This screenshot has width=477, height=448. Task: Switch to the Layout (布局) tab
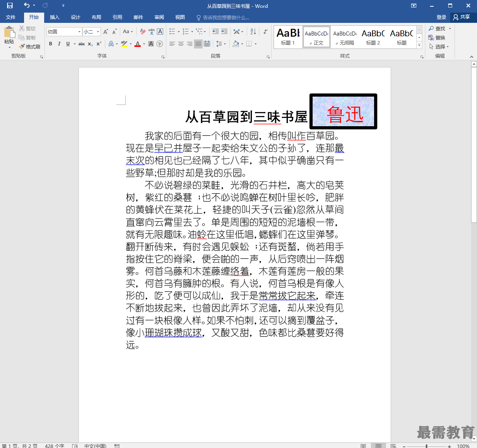(x=96, y=17)
